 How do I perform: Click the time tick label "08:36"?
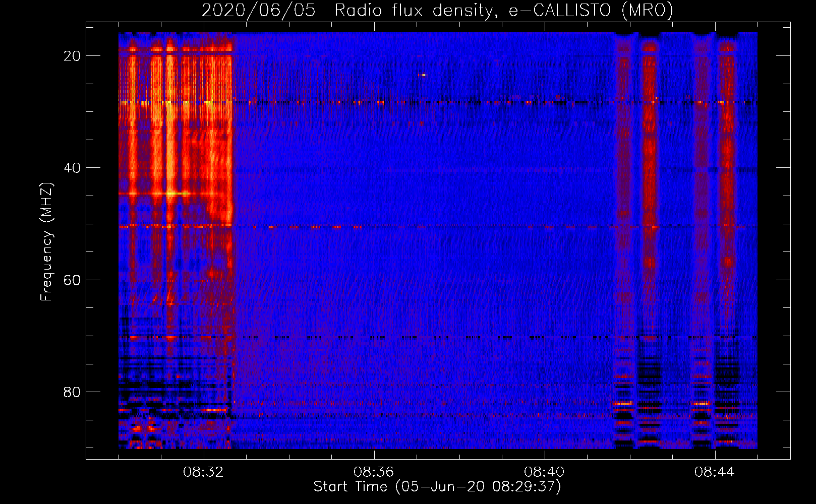pos(374,472)
